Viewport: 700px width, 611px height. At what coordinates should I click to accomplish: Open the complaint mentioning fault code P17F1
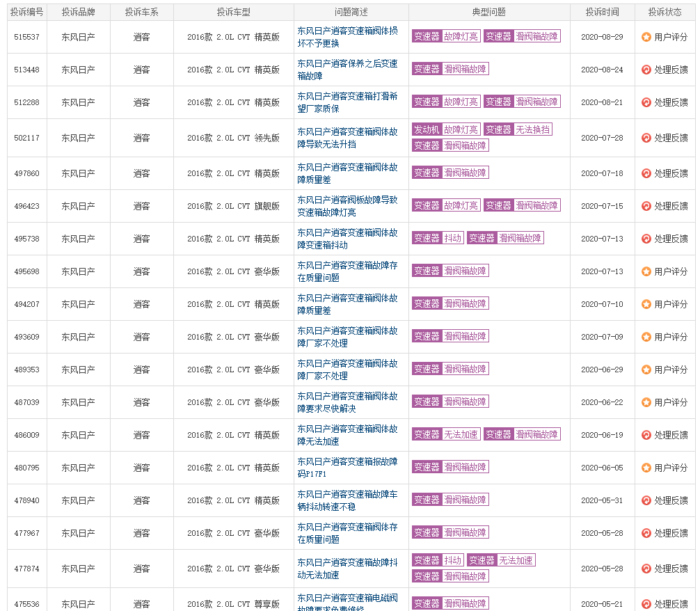[347, 468]
